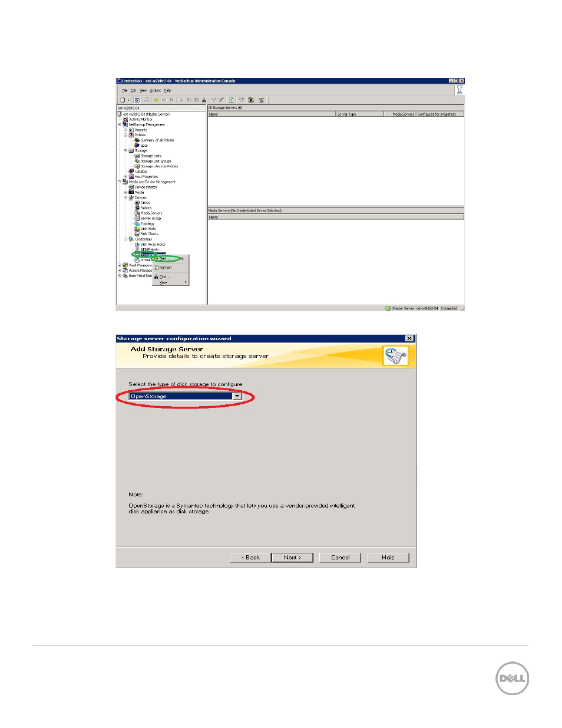The image size is (562, 728).
Task: Select the Drives icon under Devices
Action: tap(137, 203)
